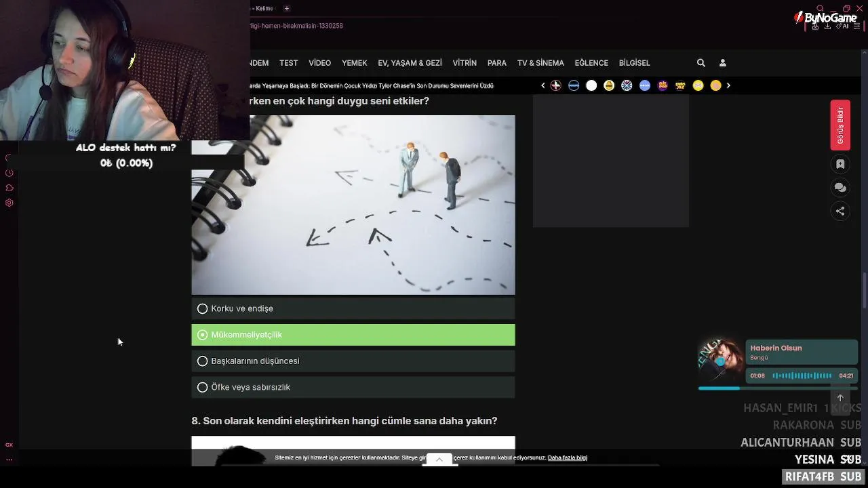Image resolution: width=868 pixels, height=488 pixels.
Task: Click the browser tab search magnifier icon
Action: pyautogui.click(x=820, y=8)
